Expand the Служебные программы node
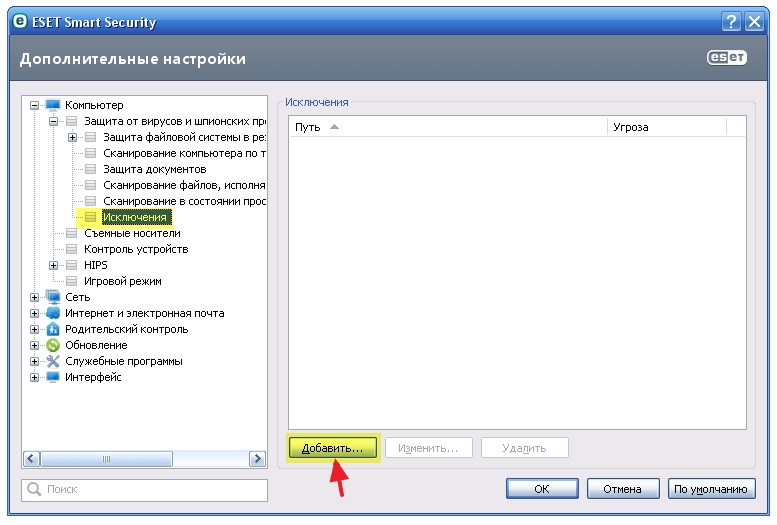The width and height of the screenshot is (777, 525). (x=34, y=361)
